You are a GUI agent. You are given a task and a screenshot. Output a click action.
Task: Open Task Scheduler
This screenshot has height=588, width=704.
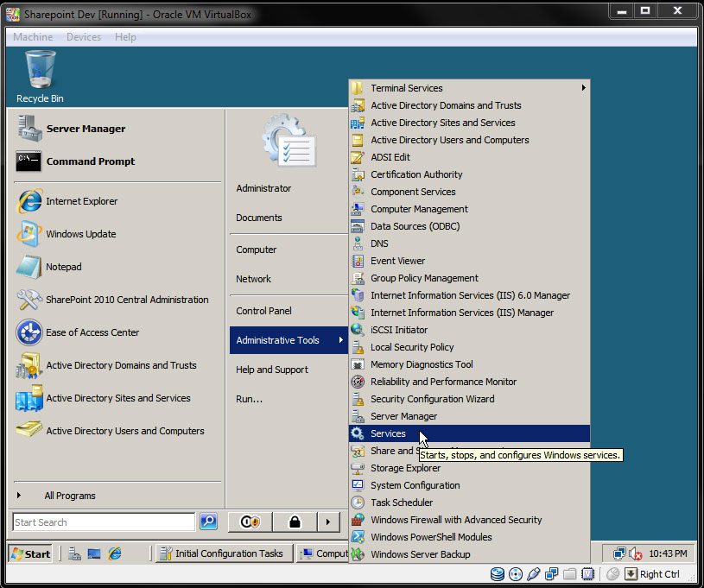pos(469,503)
